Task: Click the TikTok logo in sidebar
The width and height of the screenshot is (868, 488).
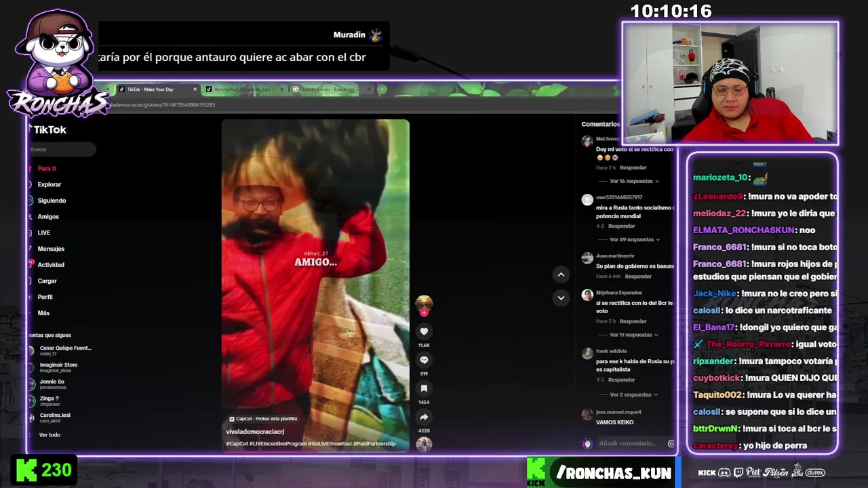Action: point(49,129)
